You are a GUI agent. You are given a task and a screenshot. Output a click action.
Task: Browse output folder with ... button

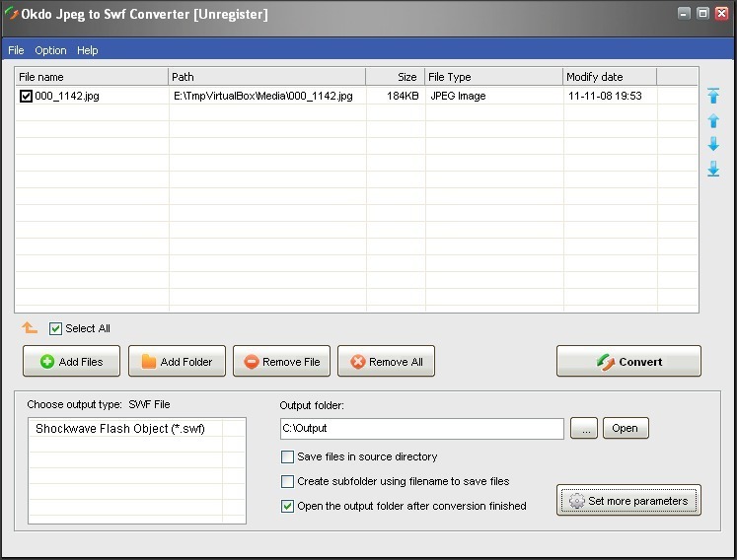coord(584,428)
